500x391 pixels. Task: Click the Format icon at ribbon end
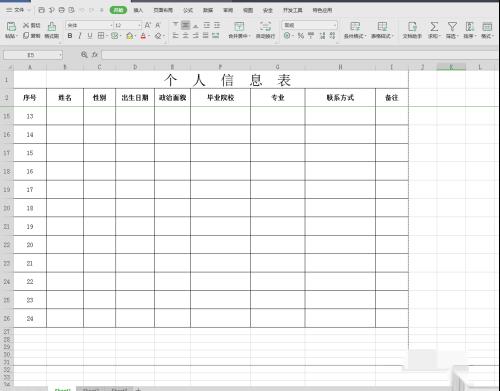click(x=487, y=26)
